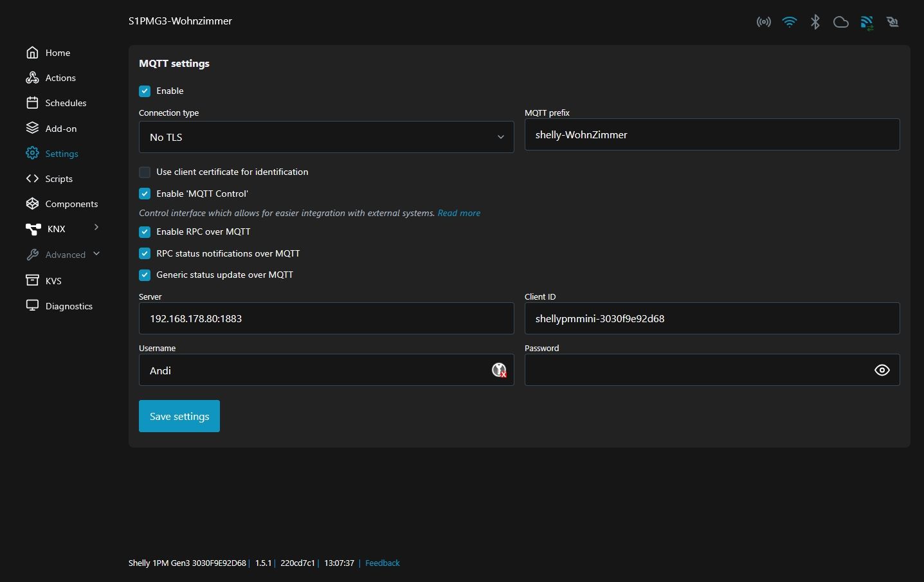Click the cloud connection icon
The height and width of the screenshot is (582, 924).
click(x=841, y=23)
